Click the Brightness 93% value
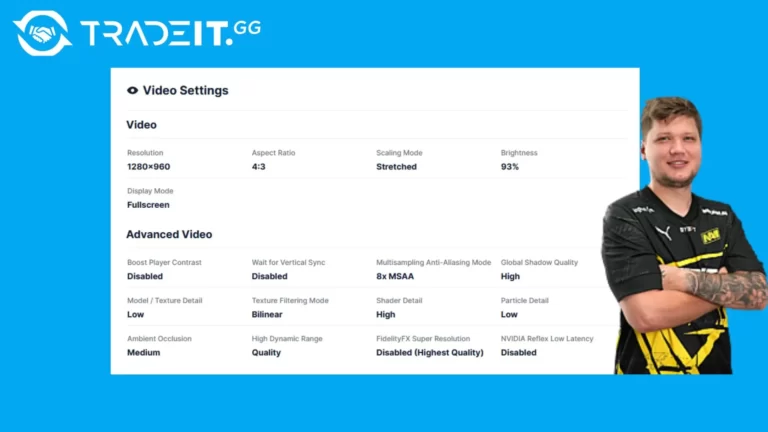This screenshot has height=432, width=768. click(509, 167)
